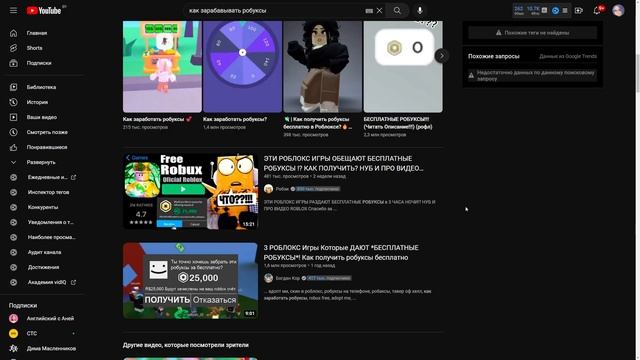Open title 3 РОБЛОКС Игры Которые ДАЮТ БЕСПЛАТНЫЕ РОБУКСЫ

click(x=341, y=253)
